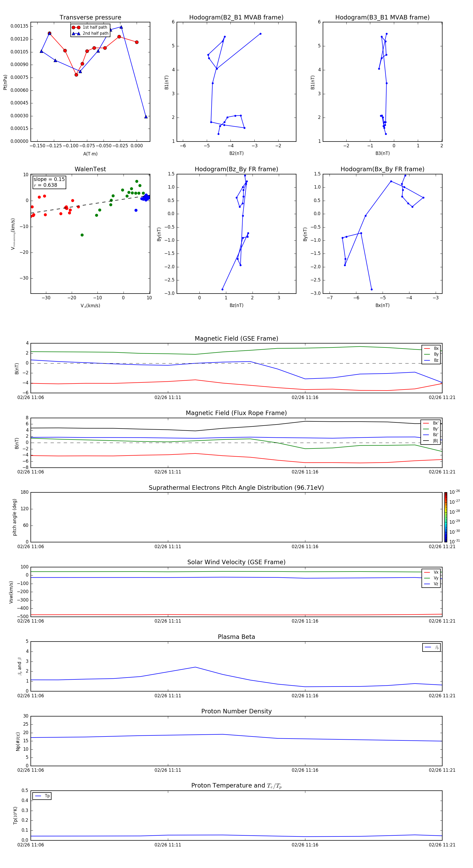The image size is (473, 868).
Task: Click the 'By' entry in GSE legend
Action: coord(431,354)
